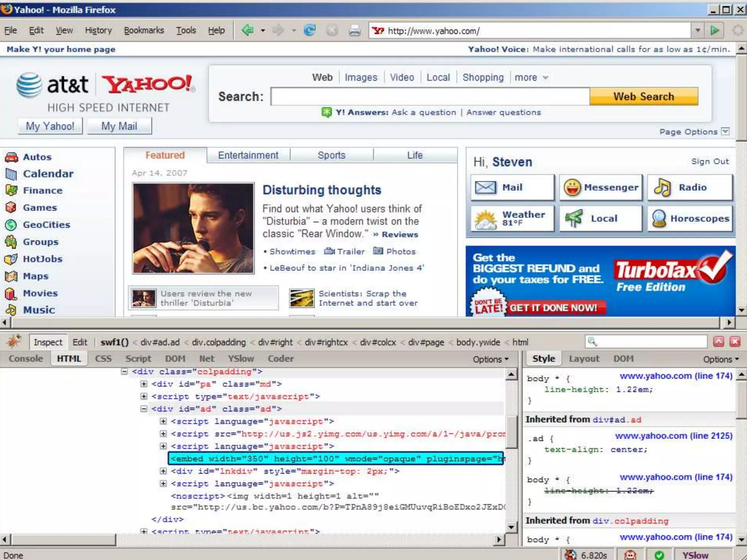The height and width of the screenshot is (560, 747).
Task: Click the Web Search button
Action: 644,97
